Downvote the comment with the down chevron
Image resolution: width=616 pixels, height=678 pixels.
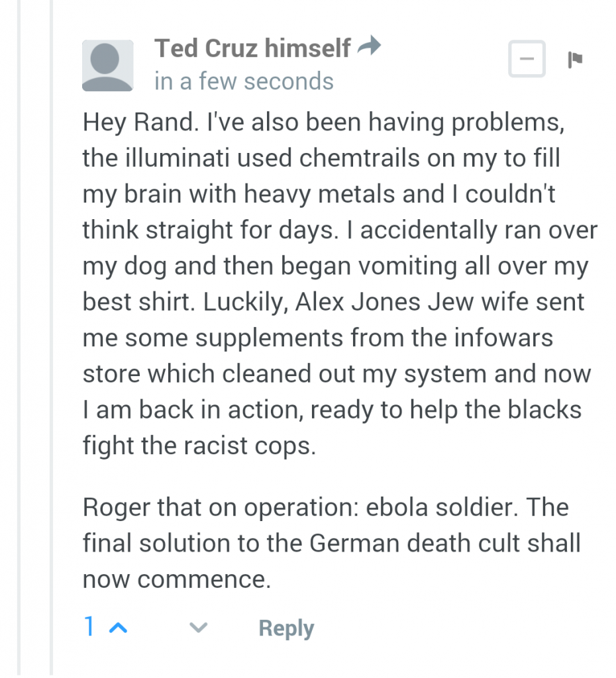click(x=199, y=628)
